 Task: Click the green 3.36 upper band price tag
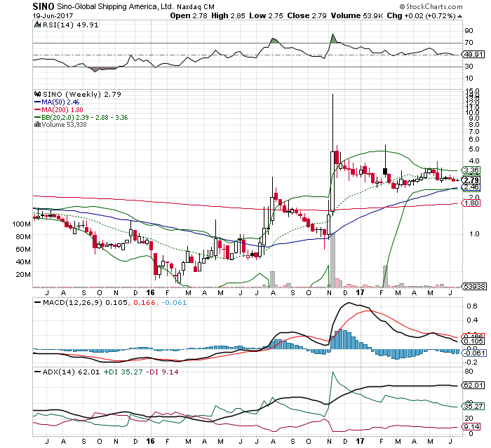coord(471,170)
